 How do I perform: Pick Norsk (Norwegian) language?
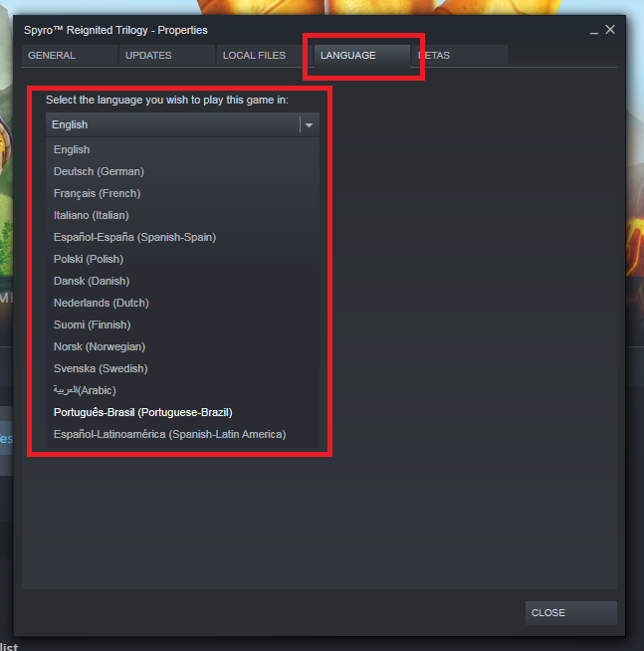182,346
